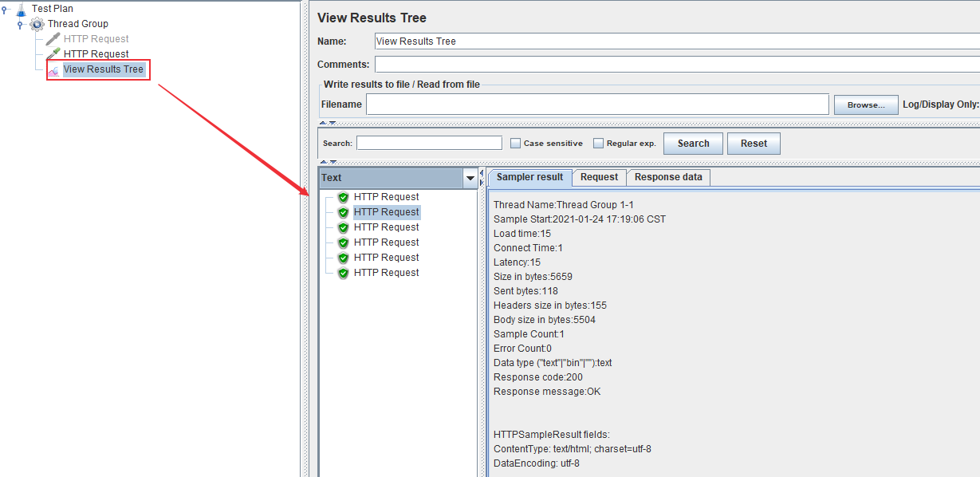Click into the Name field
The image size is (980, 477).
(x=677, y=41)
